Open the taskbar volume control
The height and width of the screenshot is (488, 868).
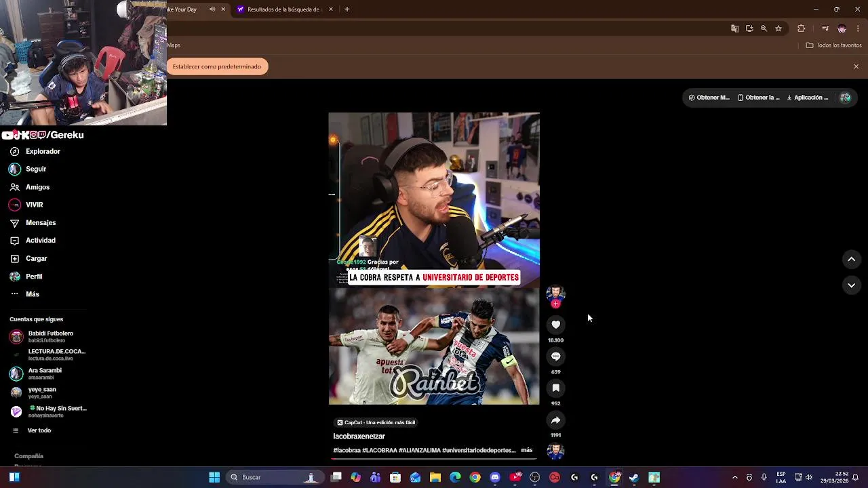808,477
